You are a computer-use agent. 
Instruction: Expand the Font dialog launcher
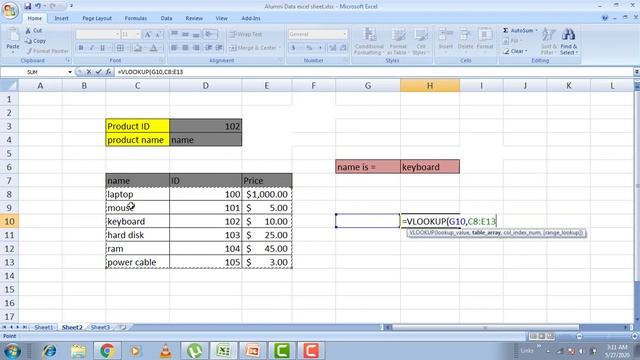(x=161, y=60)
